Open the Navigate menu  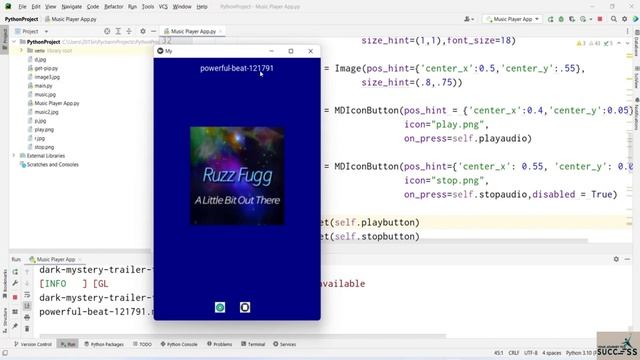click(x=71, y=7)
